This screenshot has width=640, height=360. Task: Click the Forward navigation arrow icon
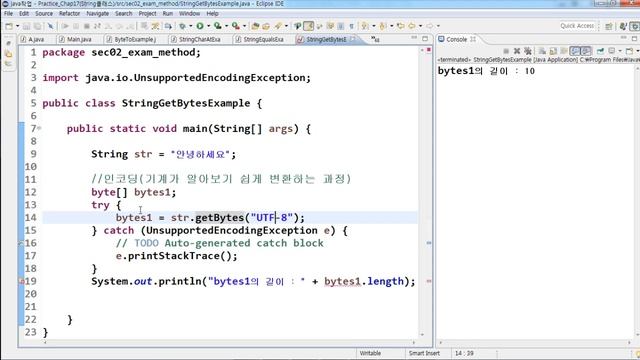429,26
